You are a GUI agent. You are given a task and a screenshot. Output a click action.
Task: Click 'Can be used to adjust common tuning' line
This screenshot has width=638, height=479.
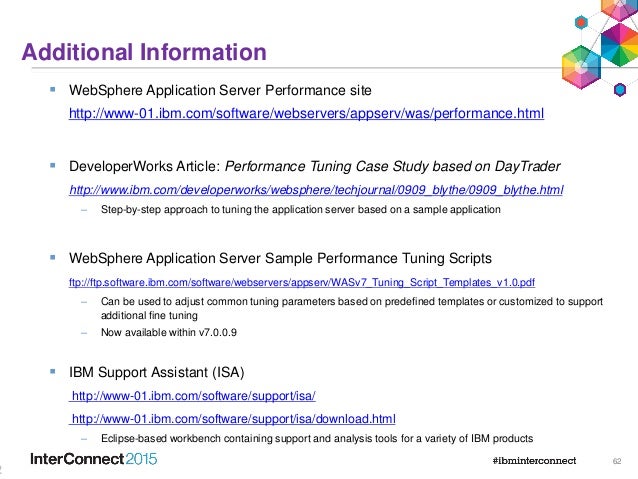[352, 302]
